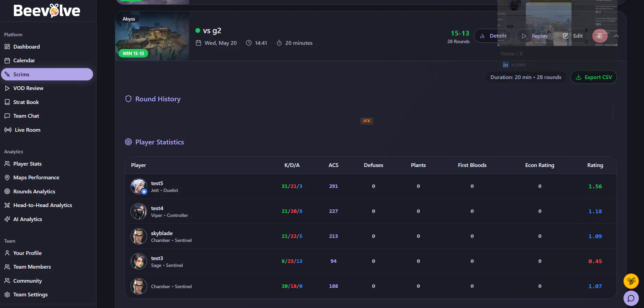
Task: Open match Details button
Action: pos(493,36)
